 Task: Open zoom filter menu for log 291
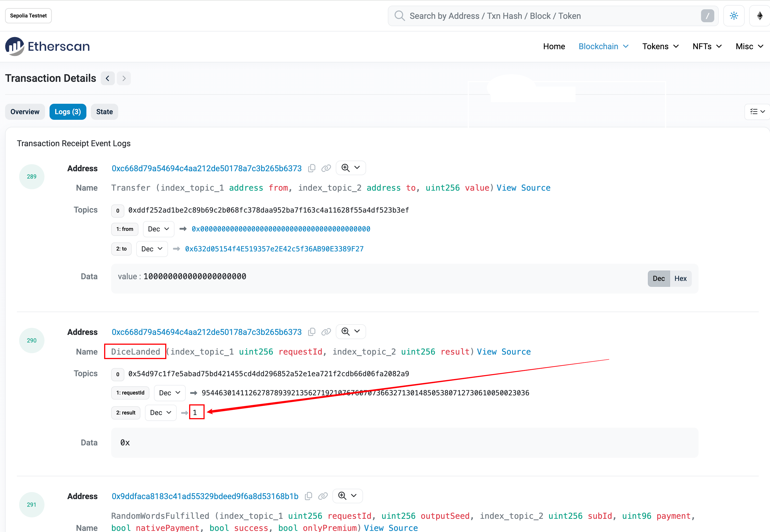(x=347, y=496)
